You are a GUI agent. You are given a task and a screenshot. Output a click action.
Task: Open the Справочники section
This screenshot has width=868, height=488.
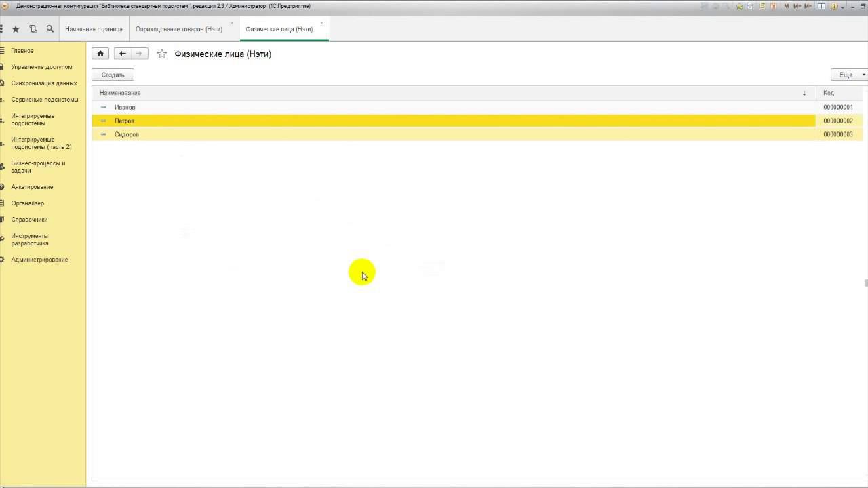click(x=29, y=220)
